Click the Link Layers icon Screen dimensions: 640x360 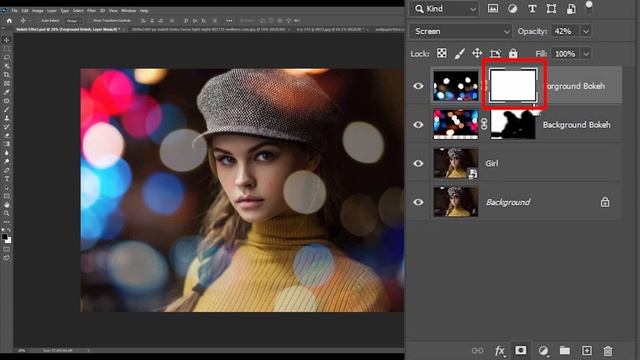coord(477,351)
